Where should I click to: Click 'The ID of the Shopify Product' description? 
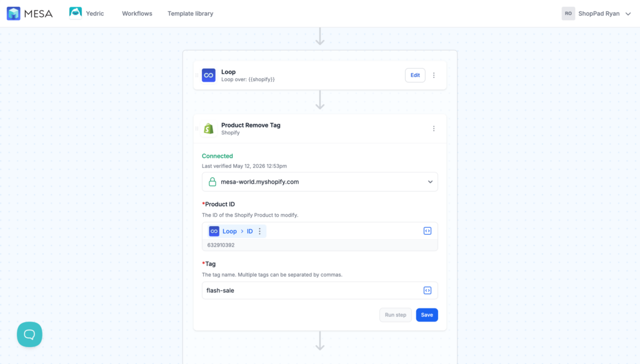[x=250, y=215]
